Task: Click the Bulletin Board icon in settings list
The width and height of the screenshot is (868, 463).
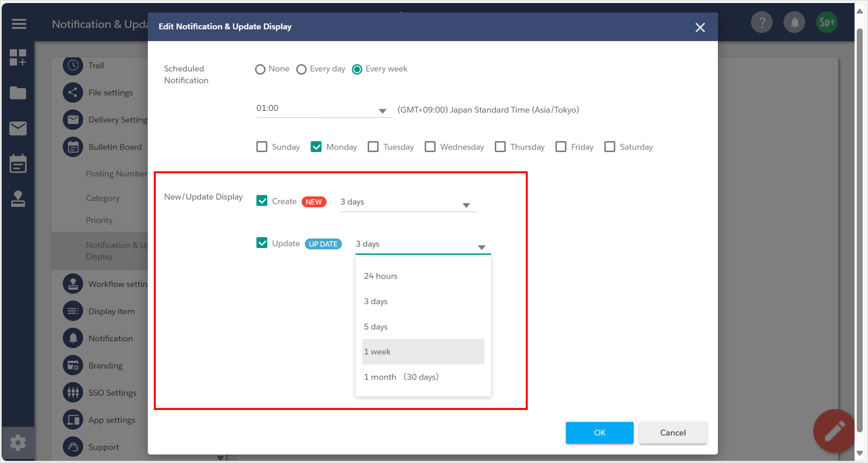Action: click(73, 147)
